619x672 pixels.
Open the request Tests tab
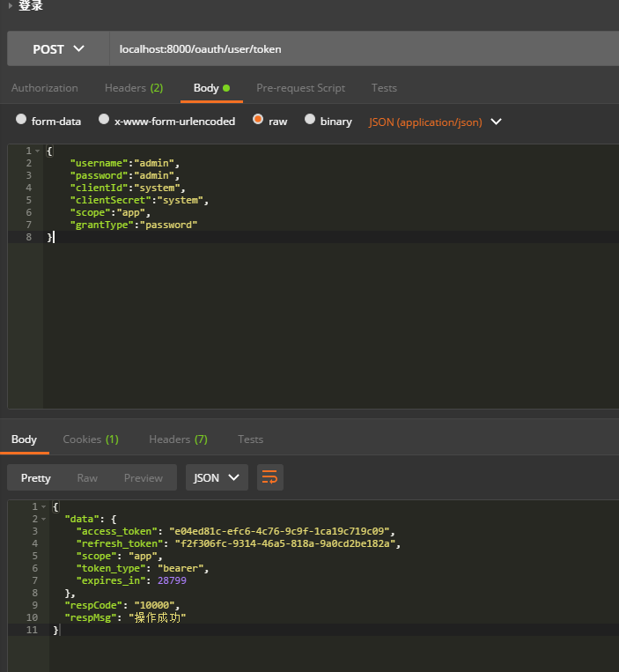[384, 88]
